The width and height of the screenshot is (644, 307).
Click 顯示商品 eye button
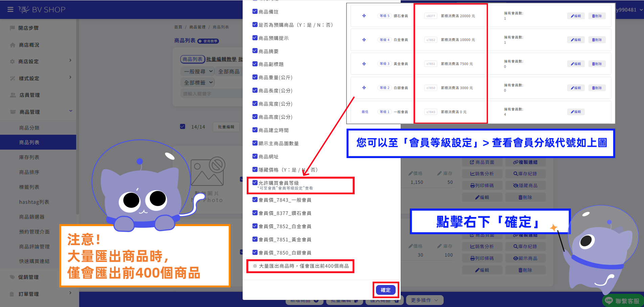coord(525,258)
